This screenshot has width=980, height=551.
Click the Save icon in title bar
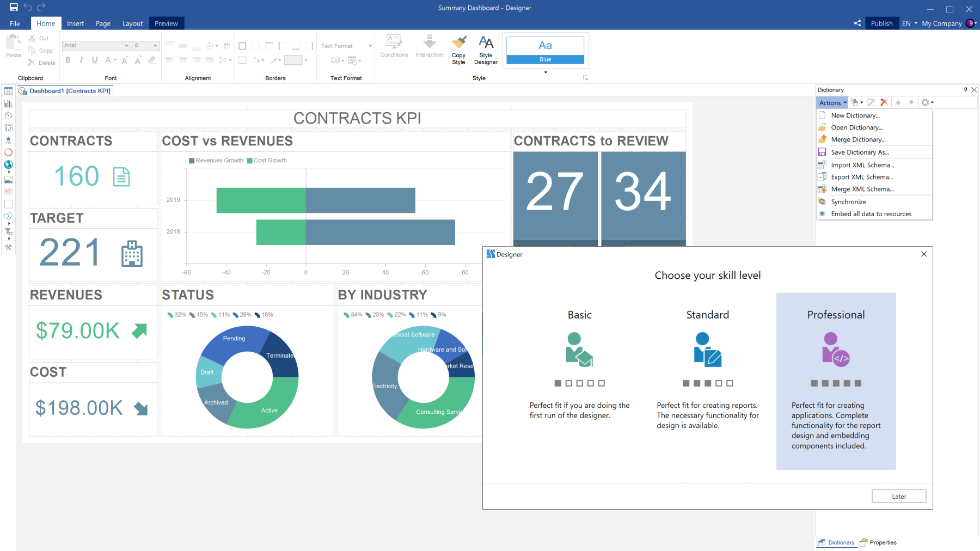coord(14,8)
